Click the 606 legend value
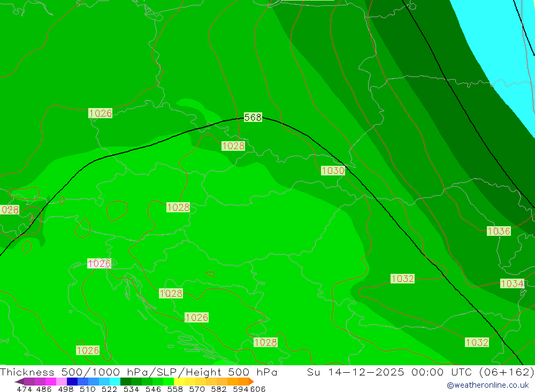This screenshot has width=535, height=392. pos(258,389)
